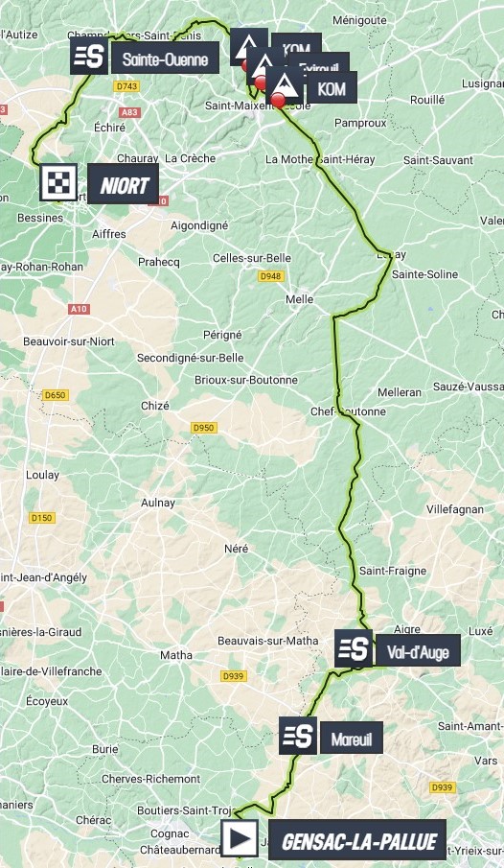Click the A10 motorway badge
The image size is (504, 868).
(x=80, y=309)
